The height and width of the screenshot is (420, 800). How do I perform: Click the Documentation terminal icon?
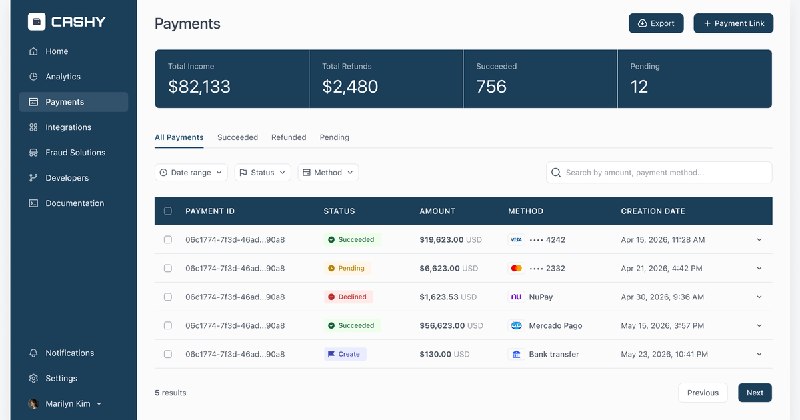click(x=33, y=203)
